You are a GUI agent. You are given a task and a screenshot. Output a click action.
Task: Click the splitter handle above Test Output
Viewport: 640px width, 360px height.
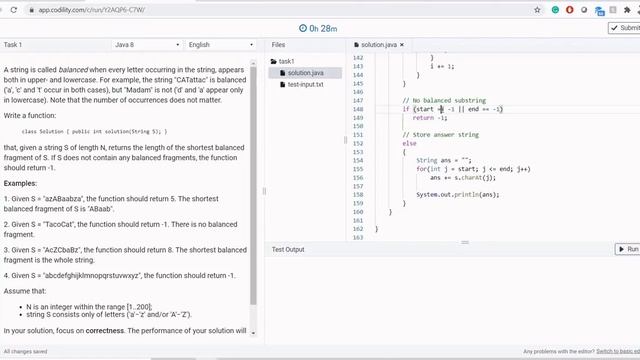click(465, 242)
